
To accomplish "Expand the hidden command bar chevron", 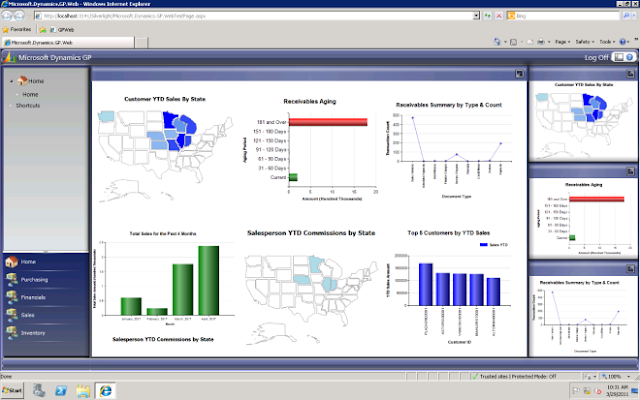I will pos(636,40).
